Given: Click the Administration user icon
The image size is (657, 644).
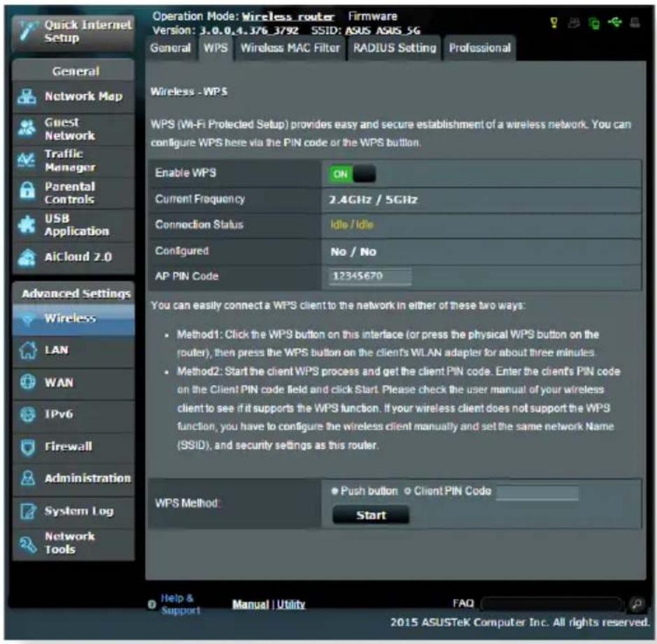Looking at the screenshot, I should pos(28,478).
